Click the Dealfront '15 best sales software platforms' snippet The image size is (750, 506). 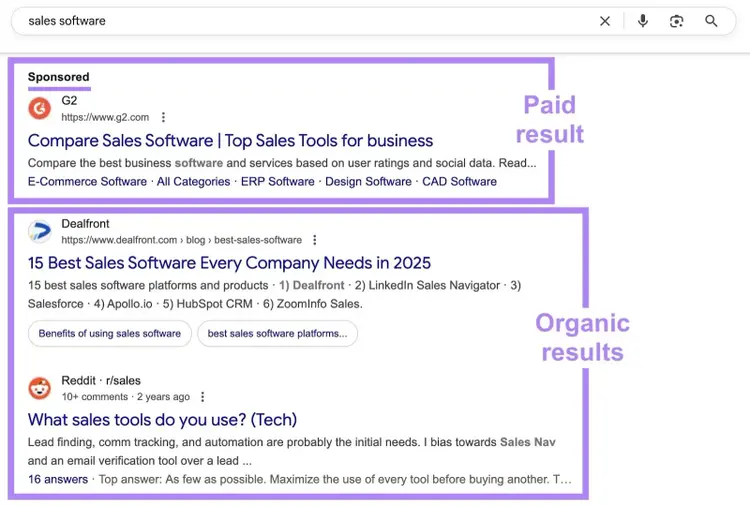click(x=275, y=295)
